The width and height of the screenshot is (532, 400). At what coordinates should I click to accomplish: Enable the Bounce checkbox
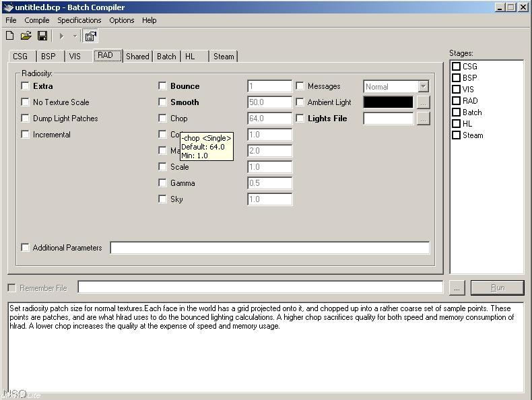tap(162, 86)
